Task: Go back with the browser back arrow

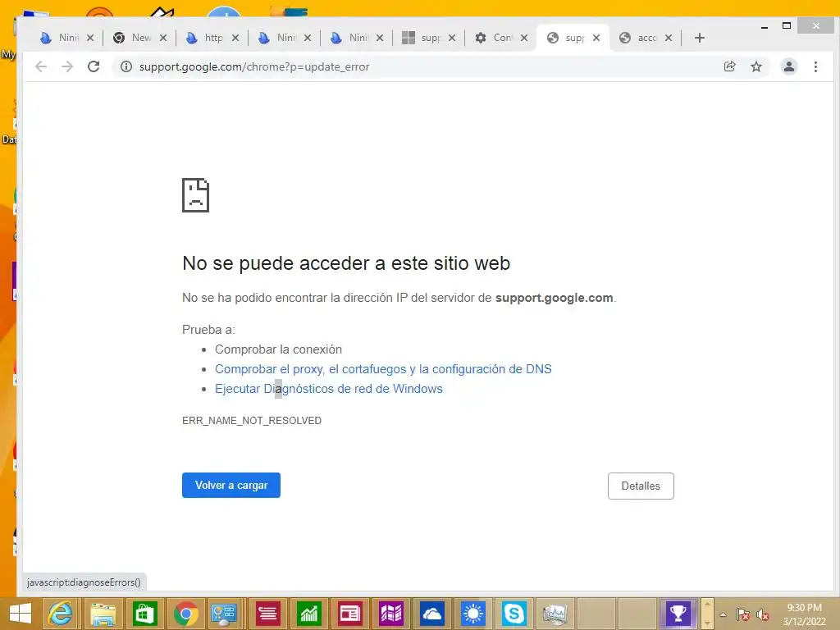Action: point(41,66)
